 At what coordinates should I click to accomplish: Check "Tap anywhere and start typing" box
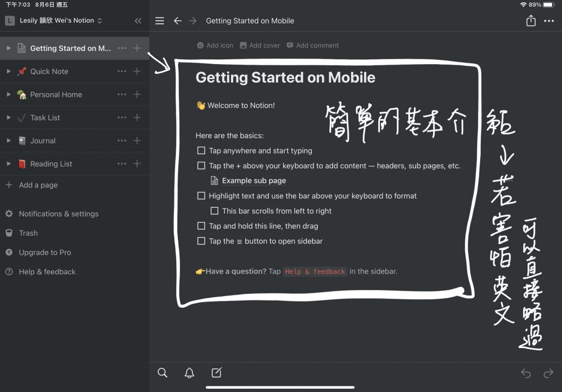tap(201, 151)
